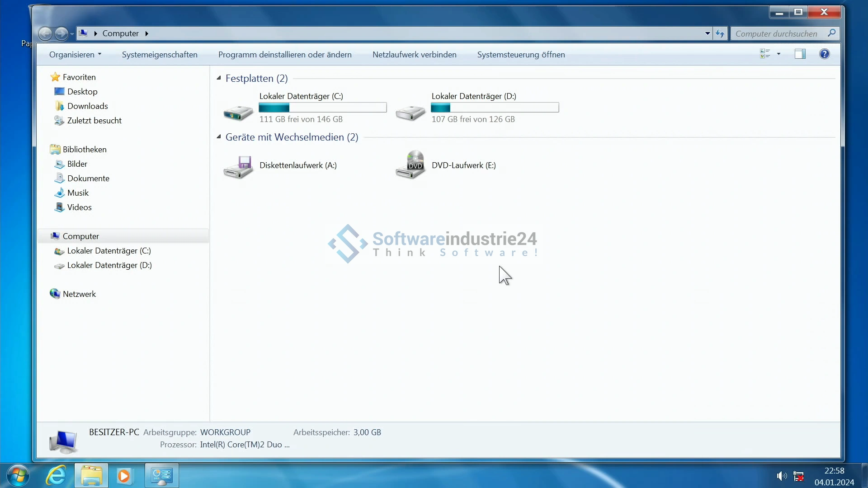868x488 pixels.
Task: Click Programm deinstallieren oder ändern
Action: pyautogui.click(x=285, y=55)
